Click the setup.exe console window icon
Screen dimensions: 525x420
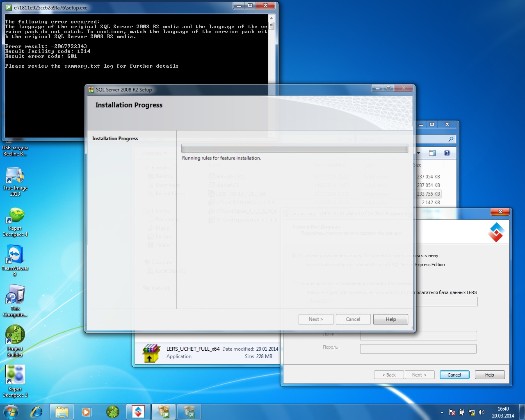click(9, 7)
